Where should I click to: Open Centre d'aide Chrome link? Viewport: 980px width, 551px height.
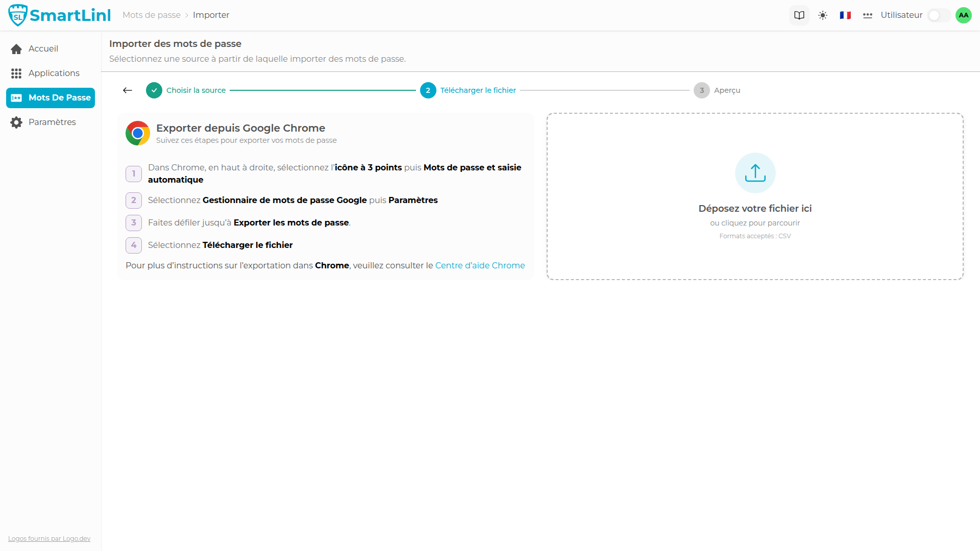(x=480, y=265)
